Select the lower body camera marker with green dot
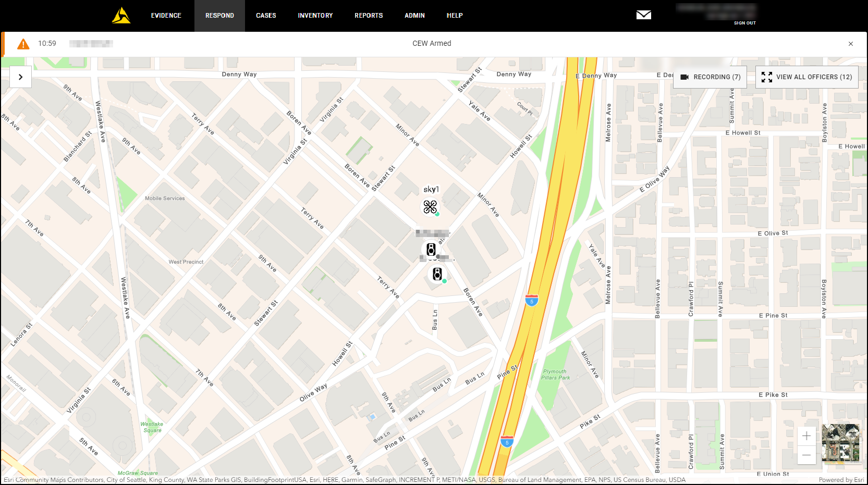 coord(437,274)
